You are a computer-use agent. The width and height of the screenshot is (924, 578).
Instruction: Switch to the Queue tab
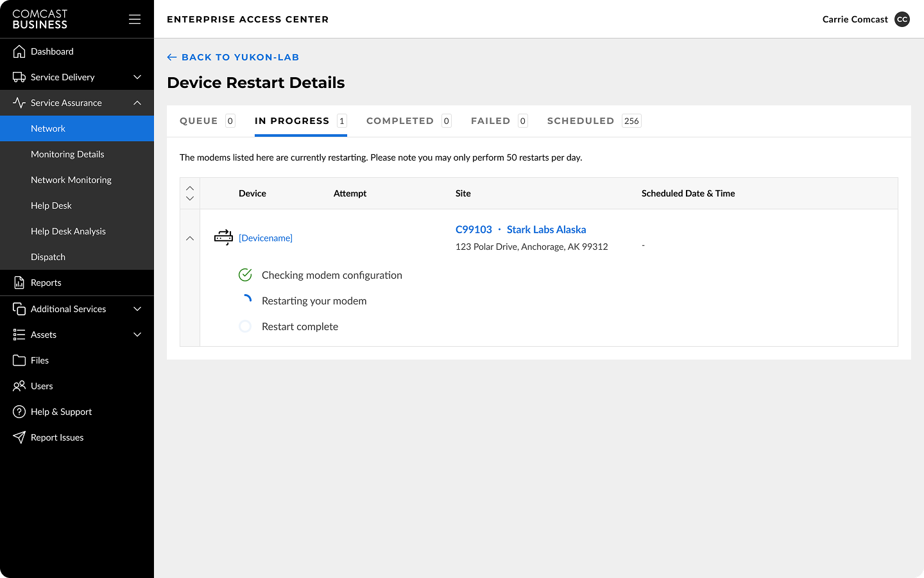207,121
